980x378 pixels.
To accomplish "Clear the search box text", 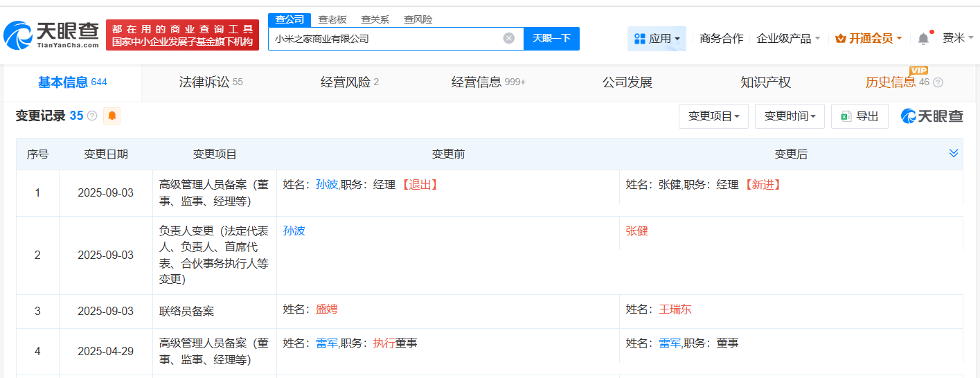I will 508,38.
